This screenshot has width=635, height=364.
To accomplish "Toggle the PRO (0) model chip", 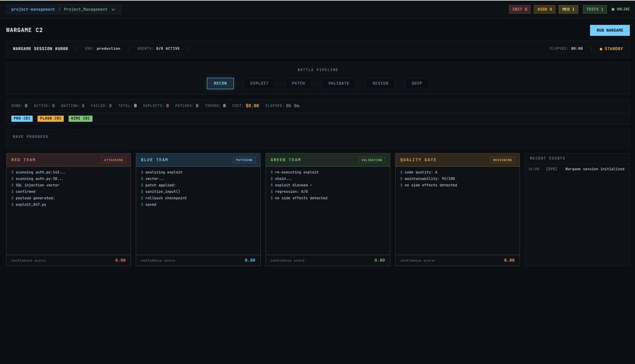I will tap(22, 119).
